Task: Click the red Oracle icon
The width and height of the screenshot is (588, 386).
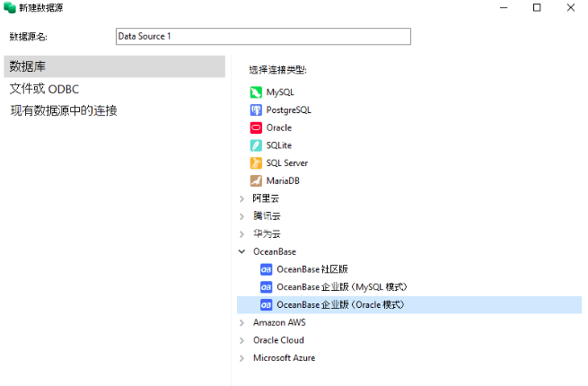Action: point(256,127)
